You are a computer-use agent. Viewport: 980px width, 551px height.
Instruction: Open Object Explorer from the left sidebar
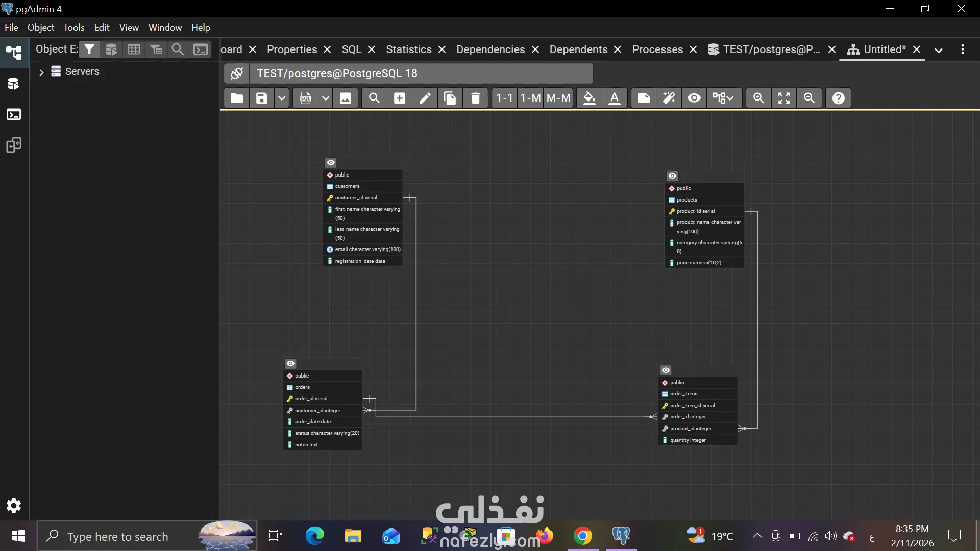tap(14, 52)
